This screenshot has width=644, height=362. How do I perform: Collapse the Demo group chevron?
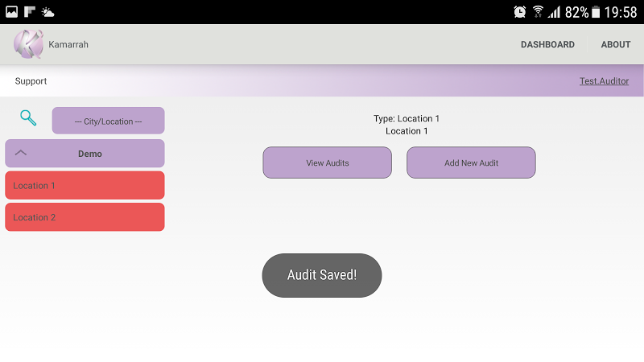[x=21, y=153]
